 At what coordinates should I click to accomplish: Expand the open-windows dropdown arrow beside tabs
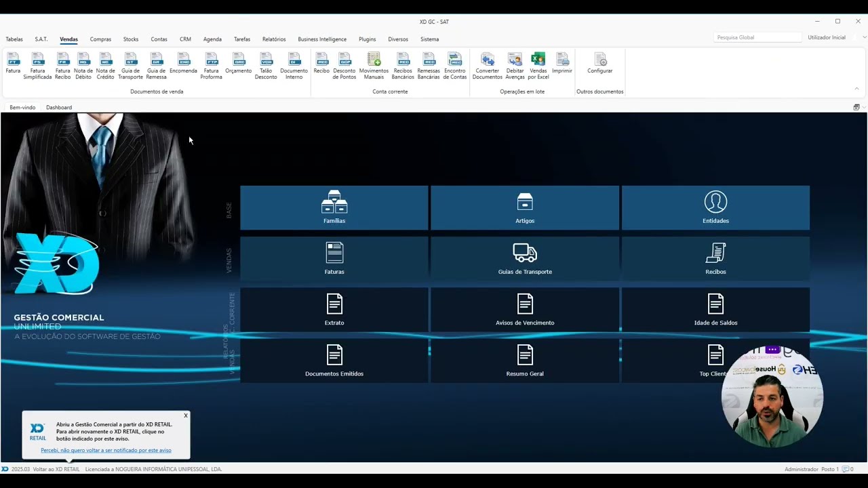863,107
